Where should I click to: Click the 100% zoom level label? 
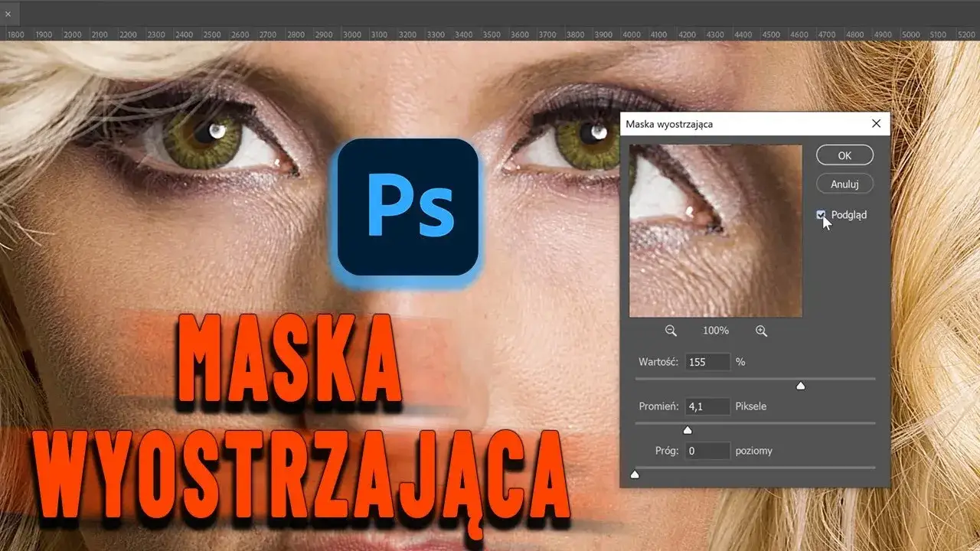tap(715, 330)
